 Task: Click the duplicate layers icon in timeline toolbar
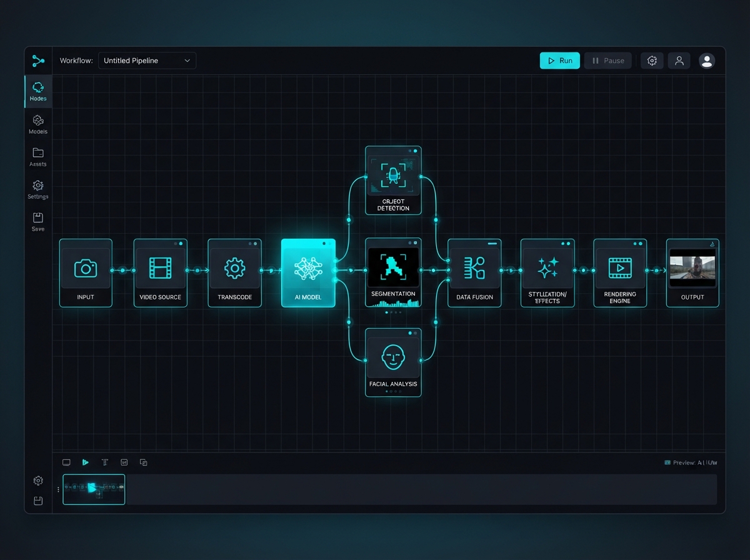tap(144, 462)
